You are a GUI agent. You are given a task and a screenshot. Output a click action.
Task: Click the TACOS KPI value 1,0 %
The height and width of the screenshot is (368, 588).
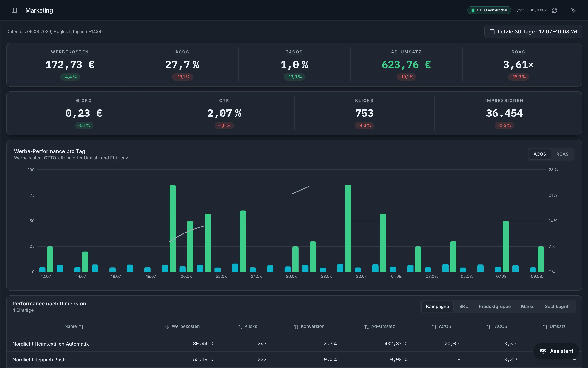294,65
